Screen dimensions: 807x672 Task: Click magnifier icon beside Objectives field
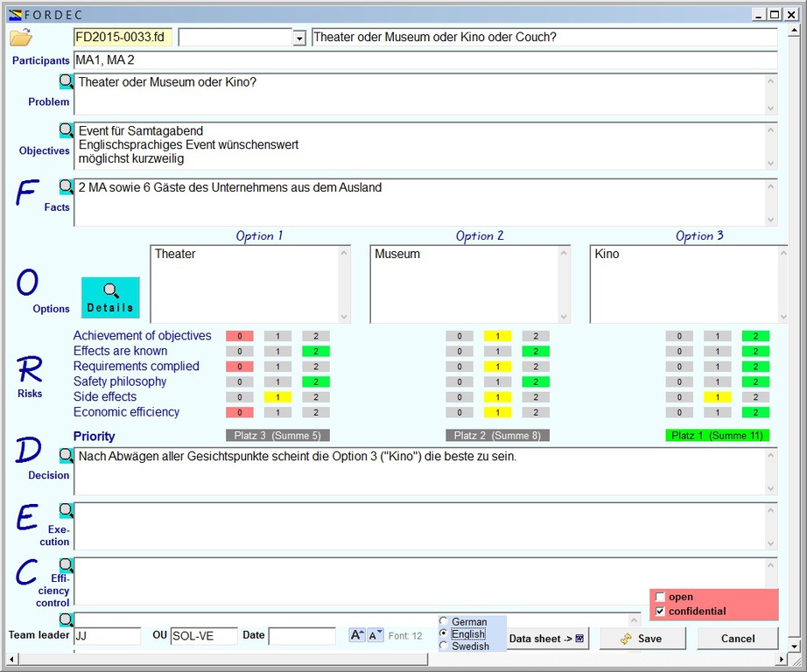[x=67, y=130]
